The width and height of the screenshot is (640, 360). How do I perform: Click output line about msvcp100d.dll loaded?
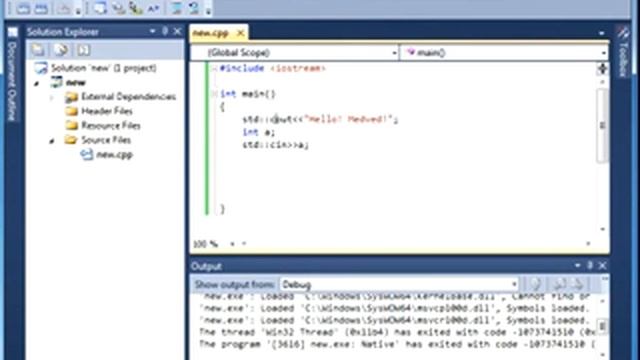[394, 309]
